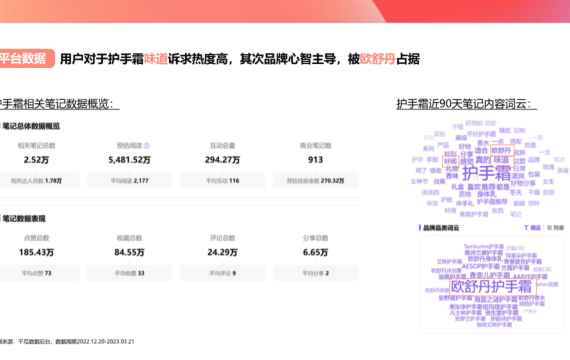Select the AESOP护手霜 brand word
Screen dimensions: 570x360
pyautogui.click(x=480, y=267)
